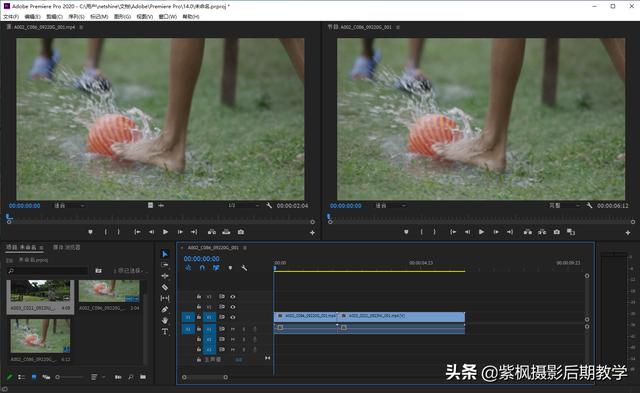Image resolution: width=640 pixels, height=393 pixels.
Task: Toggle V2 track eye visibility
Action: coord(233,307)
